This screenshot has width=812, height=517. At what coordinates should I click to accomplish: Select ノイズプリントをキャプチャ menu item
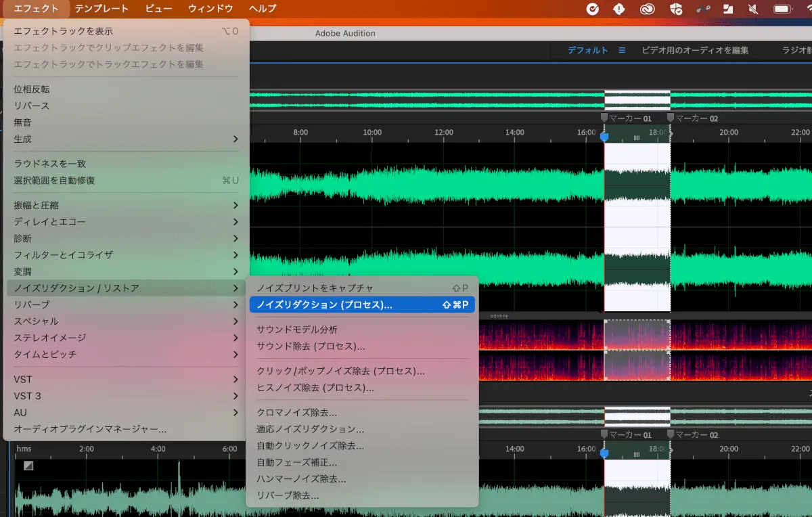[x=315, y=288]
